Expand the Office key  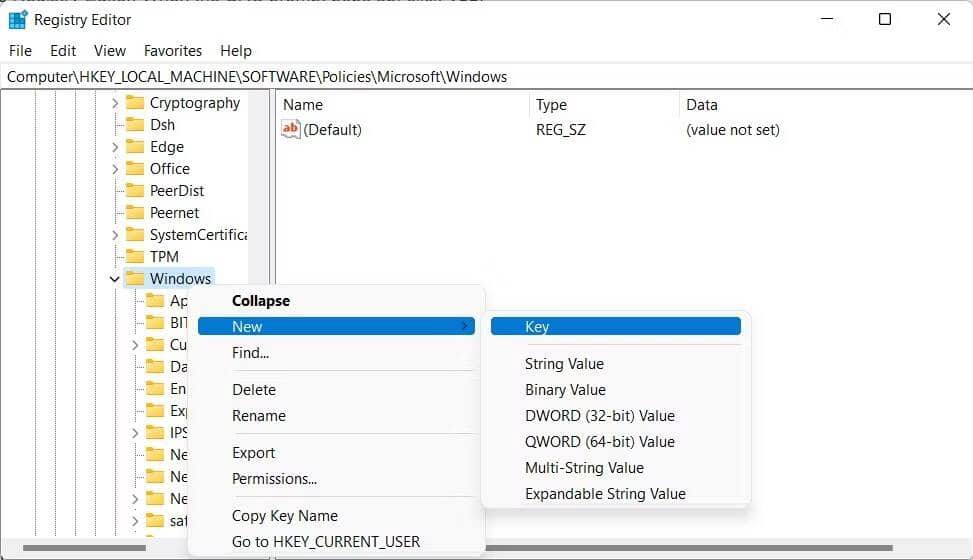115,169
